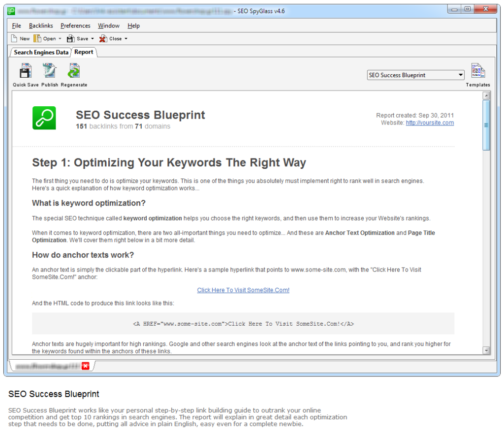This screenshot has width=504, height=429.
Task: Click the HTML code sample A HREF line
Action: tap(243, 324)
